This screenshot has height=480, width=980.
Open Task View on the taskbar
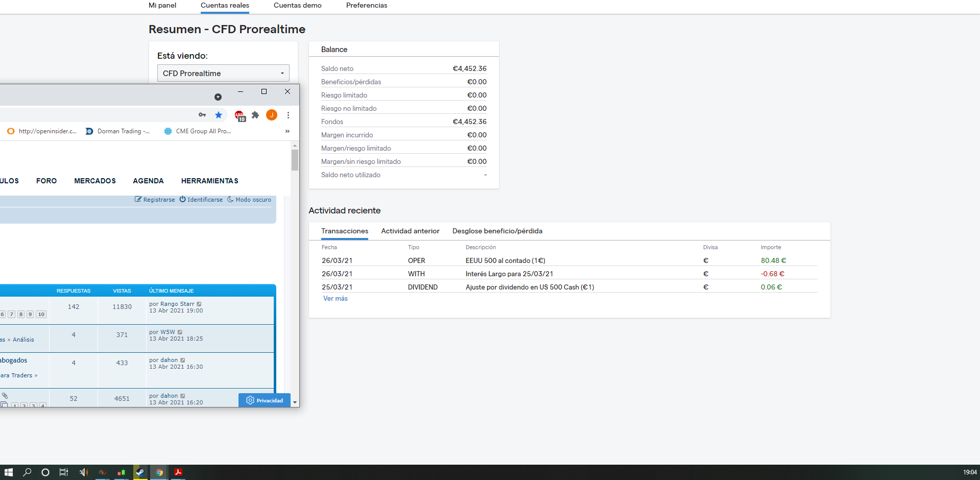tap(64, 472)
